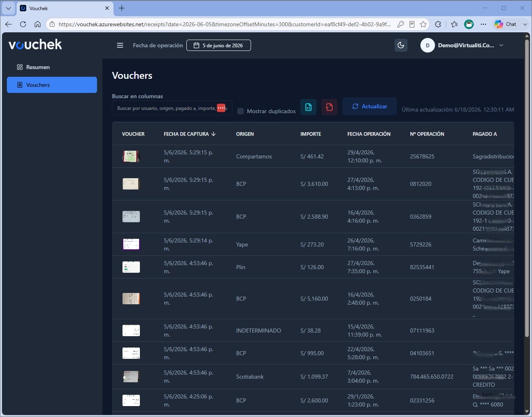Open the S/ 5,160.00 voucher thumbnail
Screen dimensions: 532x417
click(131, 299)
